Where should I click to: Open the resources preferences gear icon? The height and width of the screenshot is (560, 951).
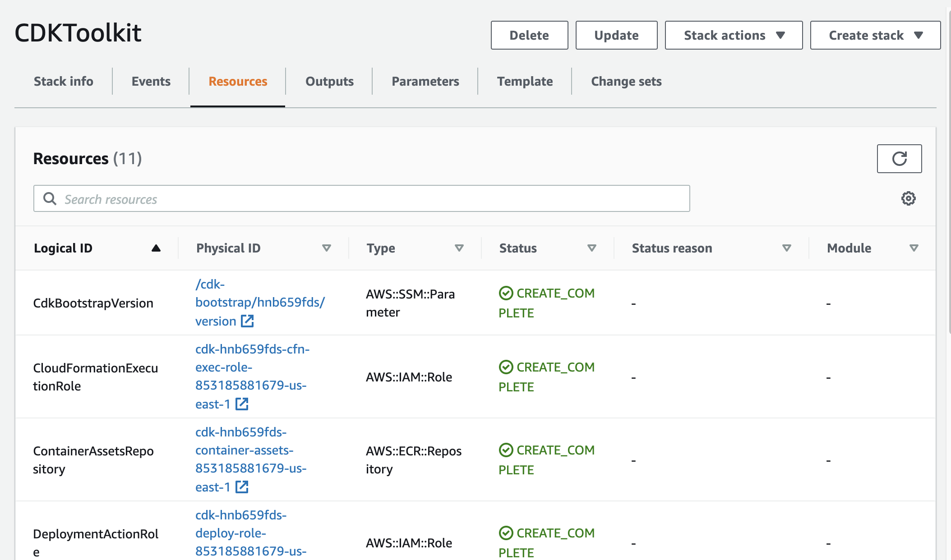point(909,198)
